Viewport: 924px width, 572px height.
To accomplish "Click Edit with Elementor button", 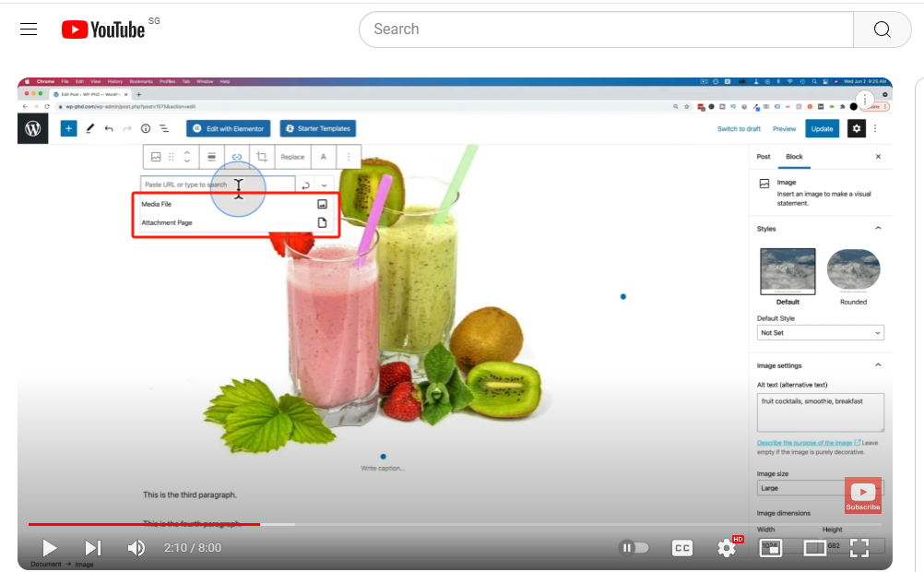I will coord(229,128).
